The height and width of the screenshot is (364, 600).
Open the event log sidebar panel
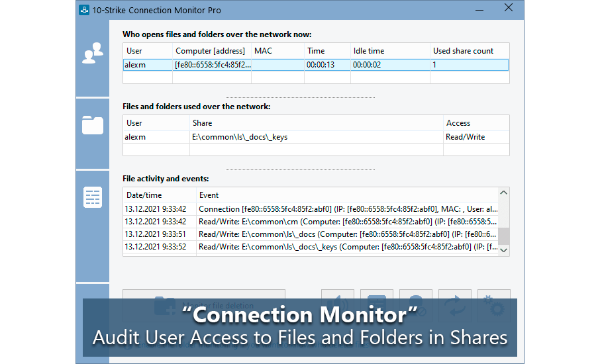(92, 197)
